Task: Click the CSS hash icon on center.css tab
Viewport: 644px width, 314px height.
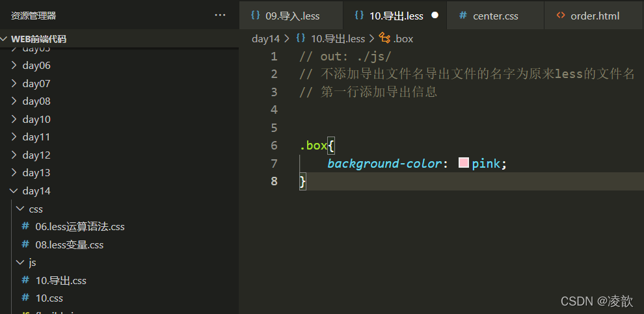Action: 463,16
